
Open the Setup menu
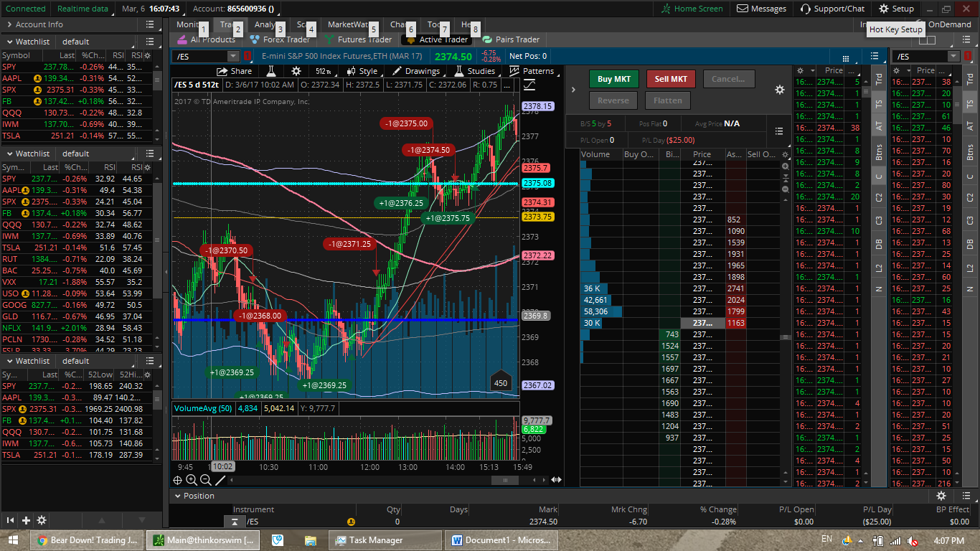tap(896, 9)
